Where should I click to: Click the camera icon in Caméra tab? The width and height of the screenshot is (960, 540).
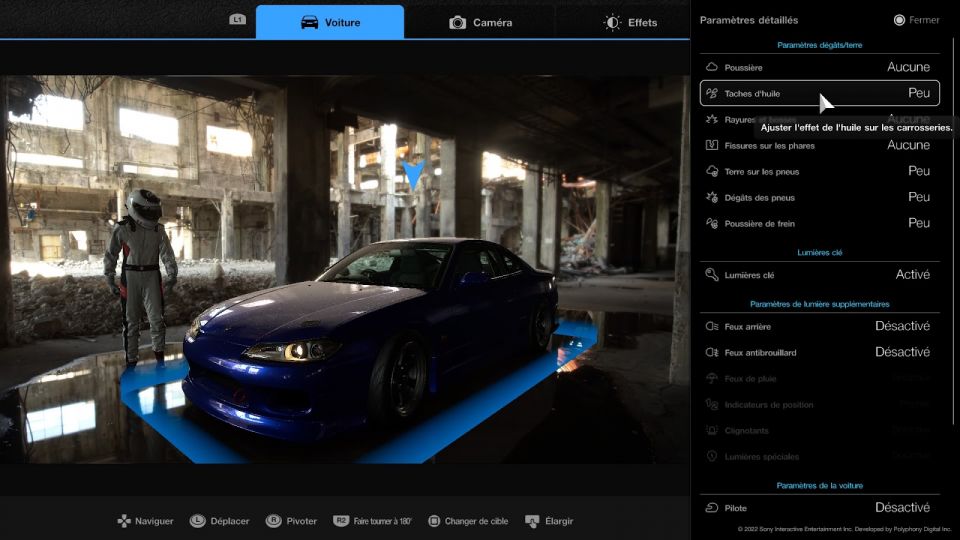[x=457, y=23]
